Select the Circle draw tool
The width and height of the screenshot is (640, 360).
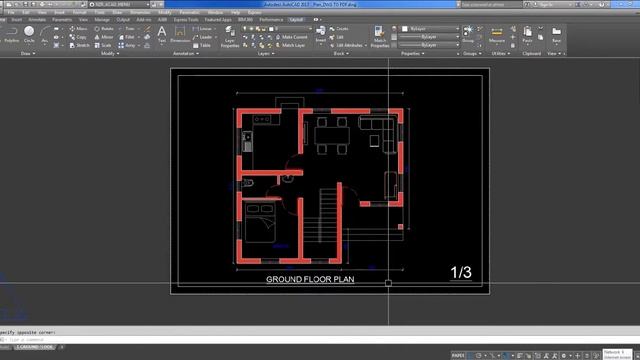[29, 34]
